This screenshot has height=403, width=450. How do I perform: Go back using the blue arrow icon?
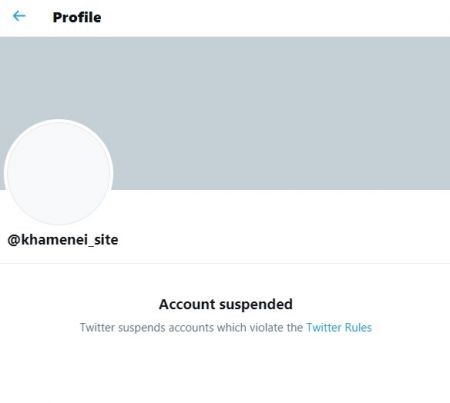pyautogui.click(x=19, y=16)
